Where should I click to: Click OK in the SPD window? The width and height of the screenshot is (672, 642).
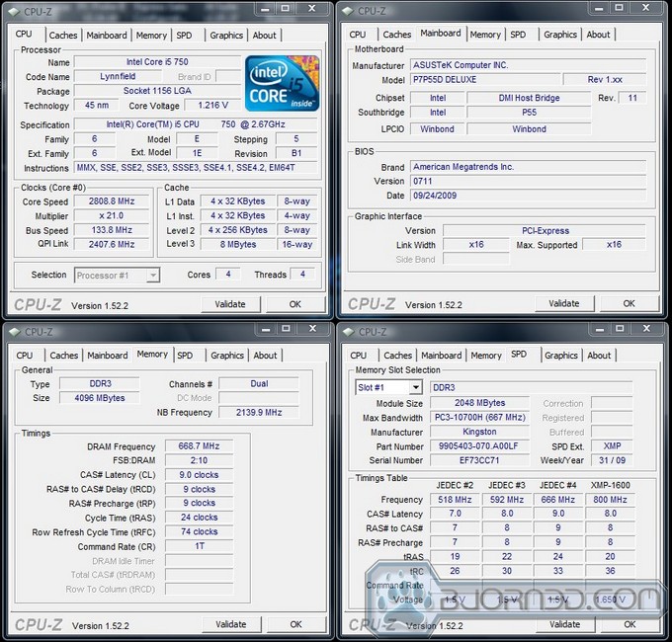pos(630,624)
